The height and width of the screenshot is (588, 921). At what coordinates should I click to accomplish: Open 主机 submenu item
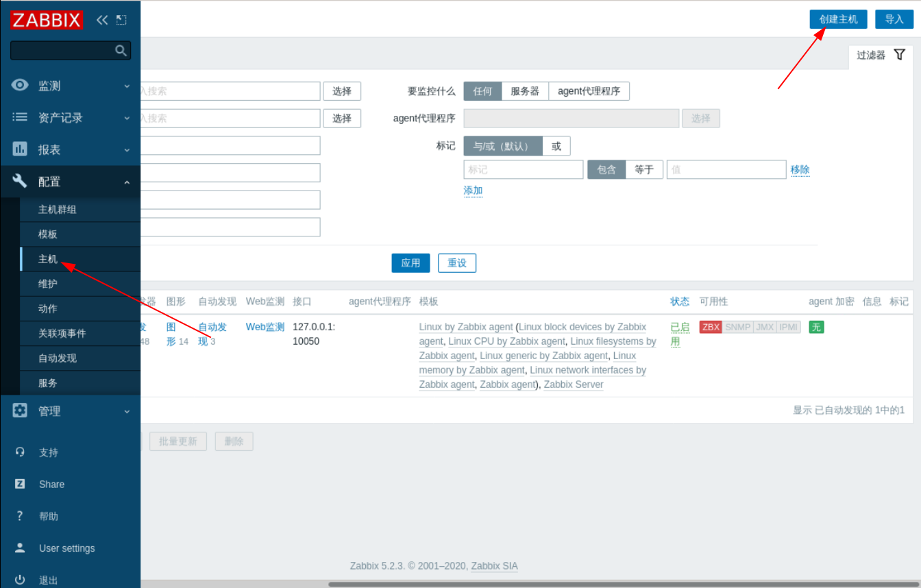[x=80, y=259]
